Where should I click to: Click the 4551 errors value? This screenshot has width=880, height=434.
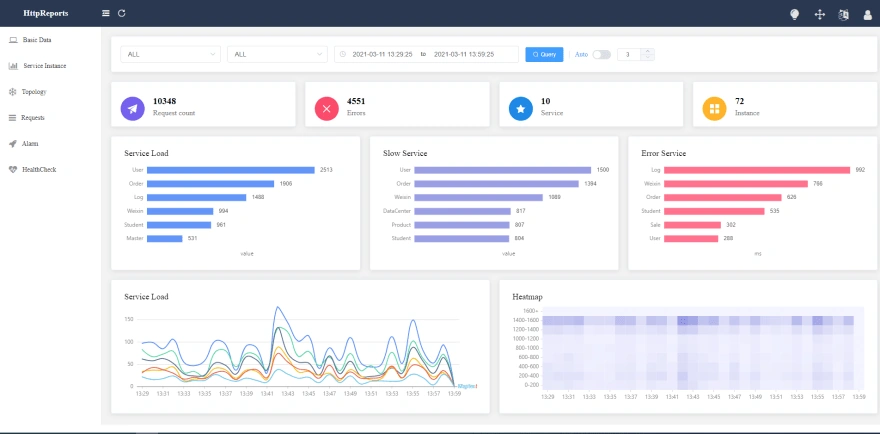(x=356, y=101)
